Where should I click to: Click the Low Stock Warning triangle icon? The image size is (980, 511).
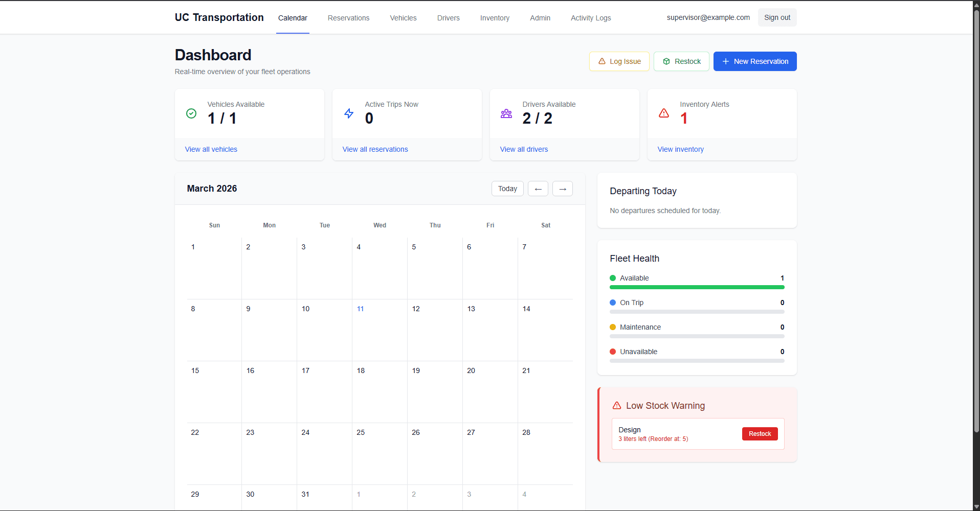(617, 406)
